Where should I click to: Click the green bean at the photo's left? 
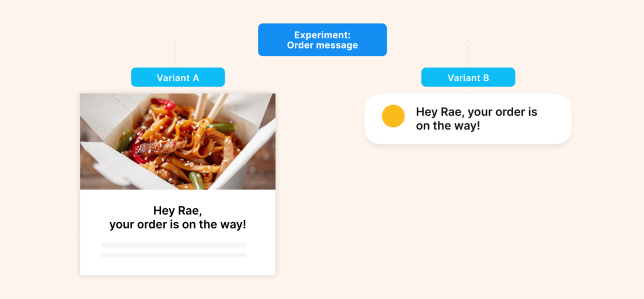coord(124,139)
